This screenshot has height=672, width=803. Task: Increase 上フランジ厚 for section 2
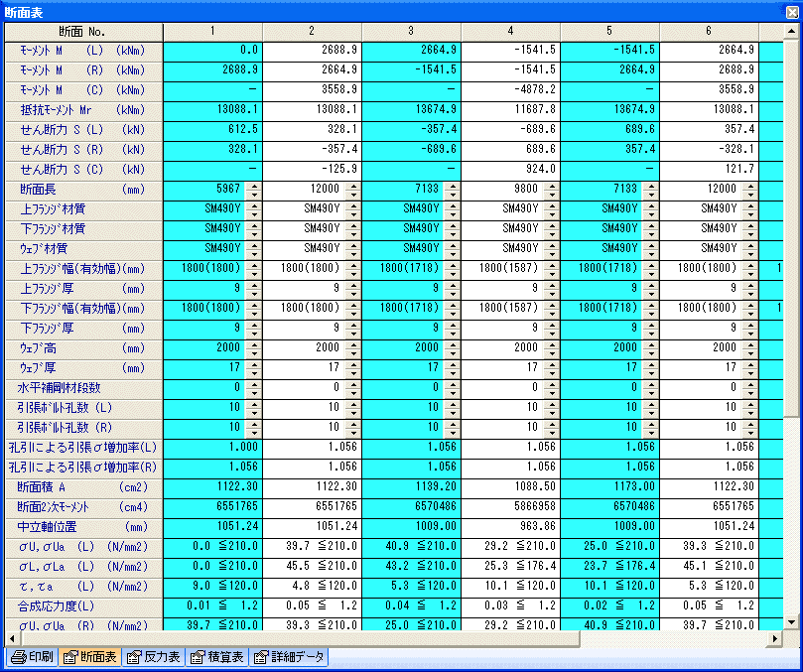point(352,286)
